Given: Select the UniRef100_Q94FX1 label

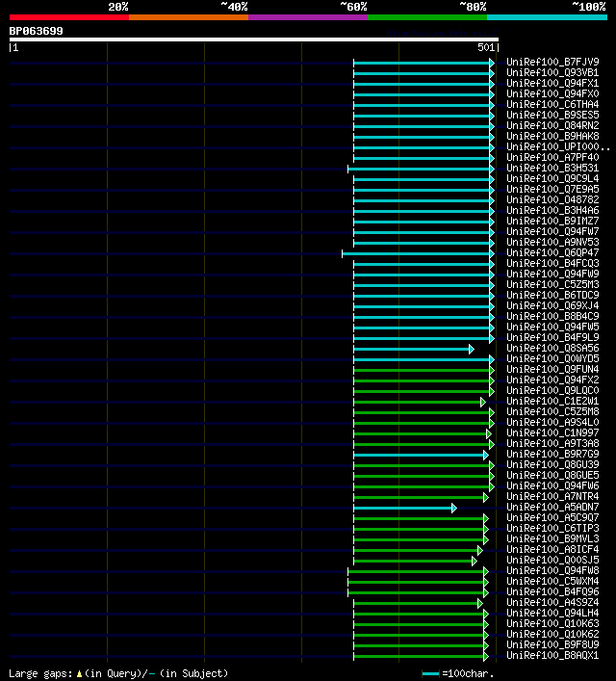Looking at the screenshot, I should pyautogui.click(x=552, y=84).
